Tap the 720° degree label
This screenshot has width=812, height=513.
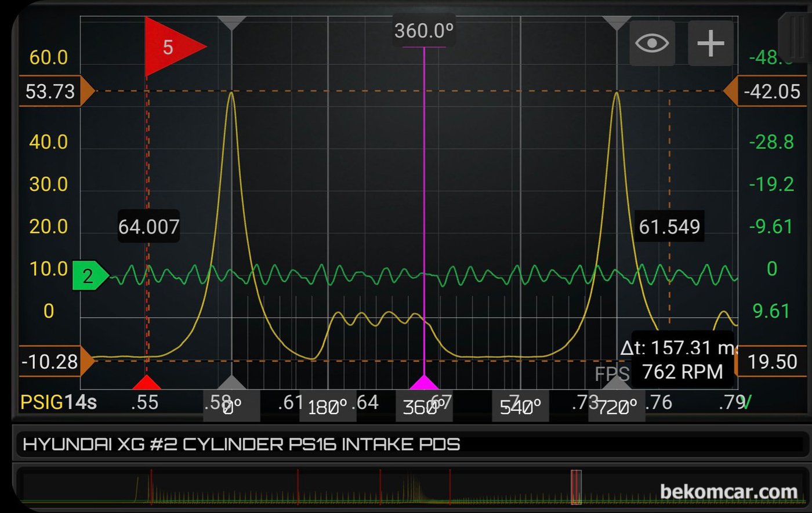(x=617, y=408)
